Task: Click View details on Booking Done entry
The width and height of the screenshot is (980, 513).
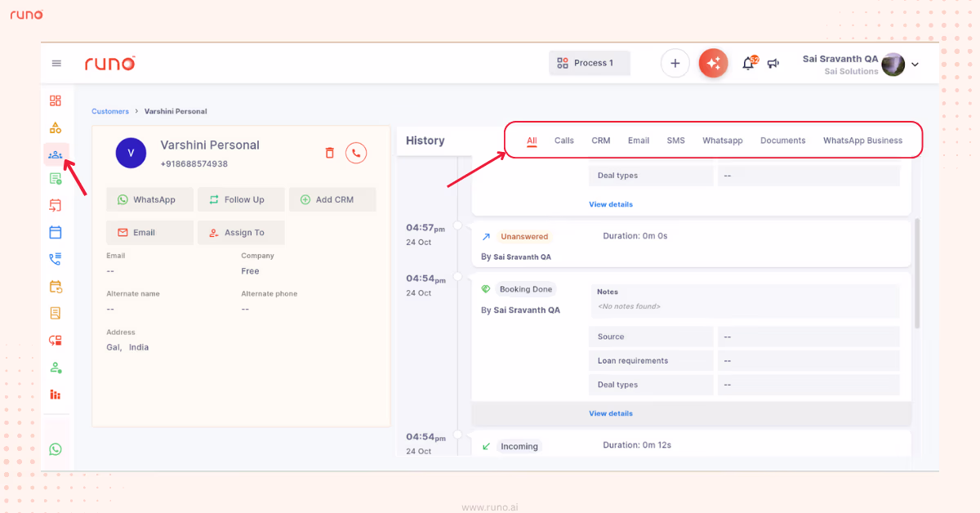Action: click(610, 414)
